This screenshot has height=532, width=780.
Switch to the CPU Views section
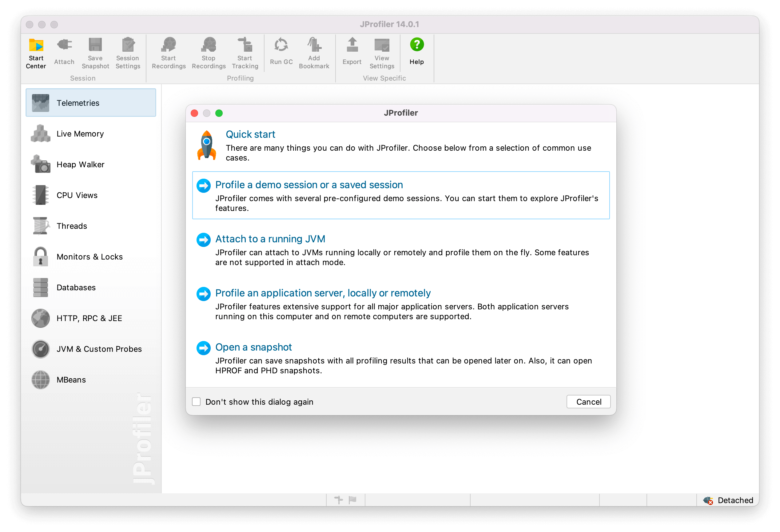[91, 195]
